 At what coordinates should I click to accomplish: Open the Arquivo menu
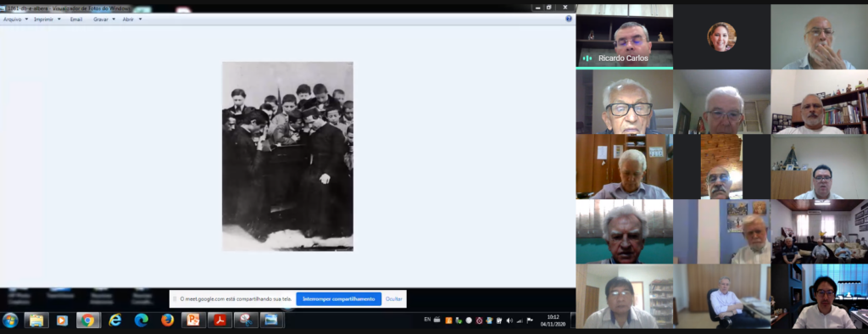click(x=15, y=19)
